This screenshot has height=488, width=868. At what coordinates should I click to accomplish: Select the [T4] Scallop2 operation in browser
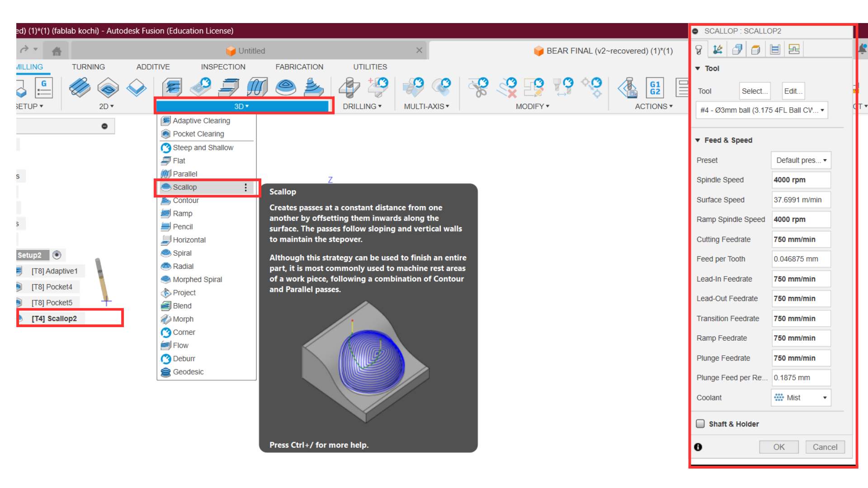coord(54,319)
